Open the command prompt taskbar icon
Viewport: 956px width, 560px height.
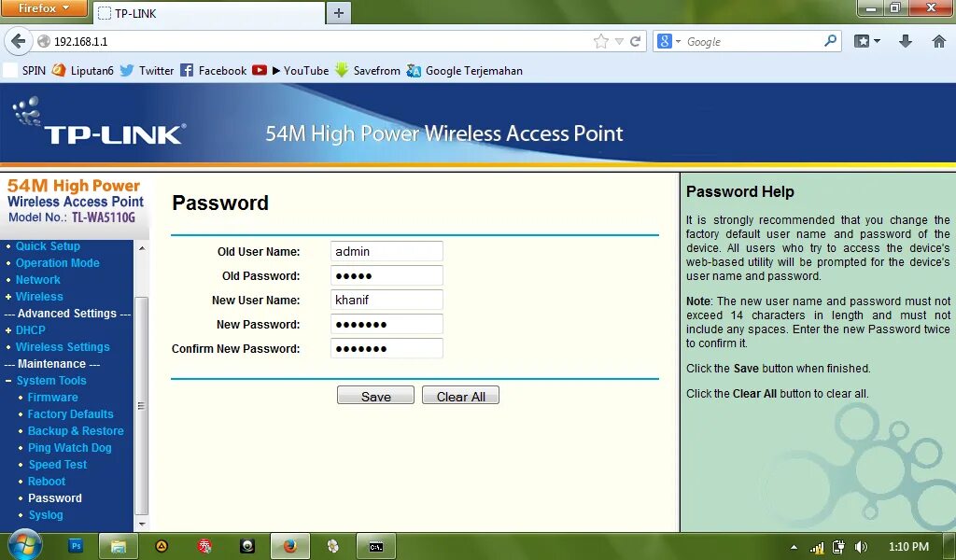pyautogui.click(x=376, y=546)
